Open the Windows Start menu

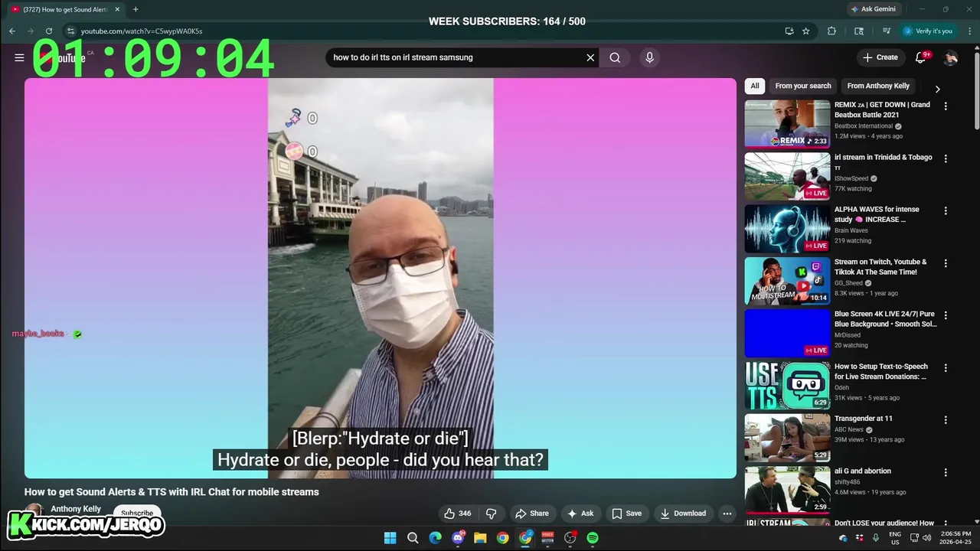(390, 538)
